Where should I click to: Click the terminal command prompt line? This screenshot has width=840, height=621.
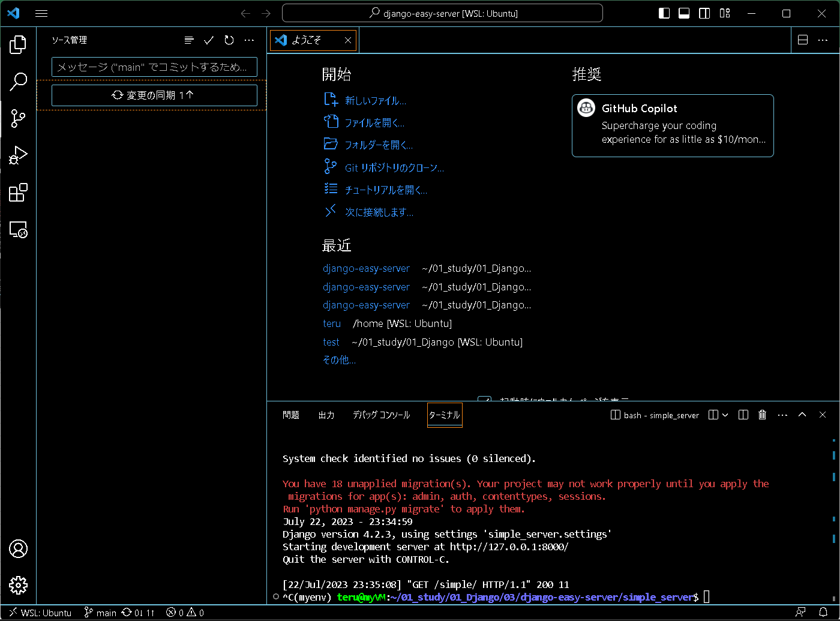[496, 597]
